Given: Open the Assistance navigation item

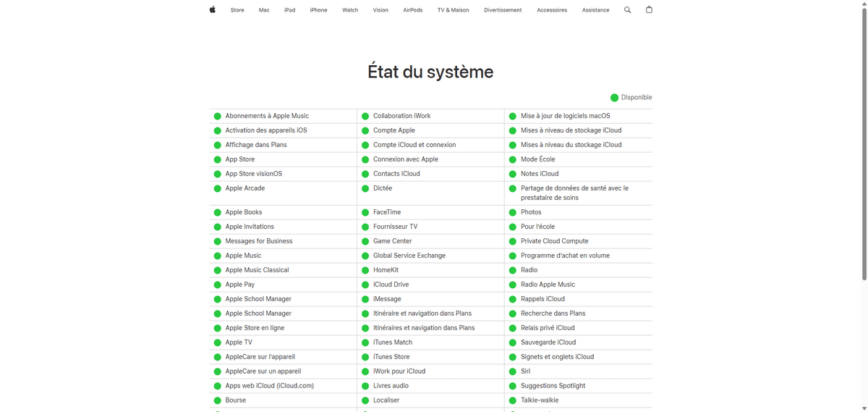Looking at the screenshot, I should point(595,10).
